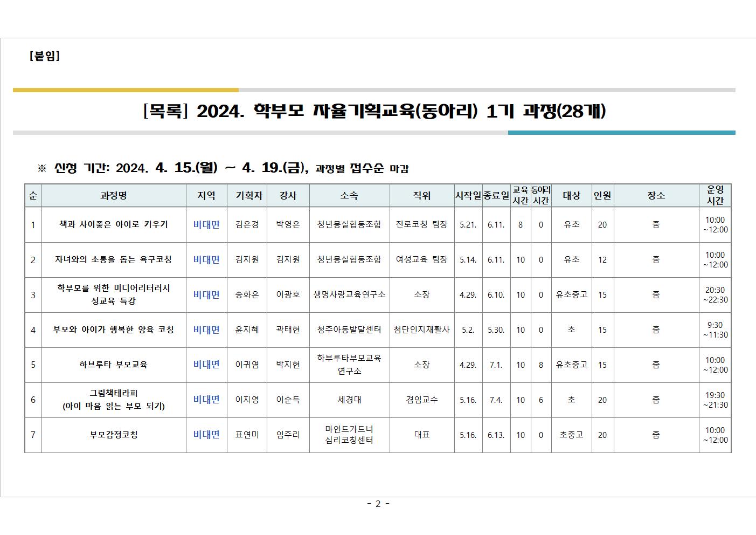This screenshot has height=535, width=756.
Task: Click target audience '초중고' in row 7
Action: tap(572, 435)
